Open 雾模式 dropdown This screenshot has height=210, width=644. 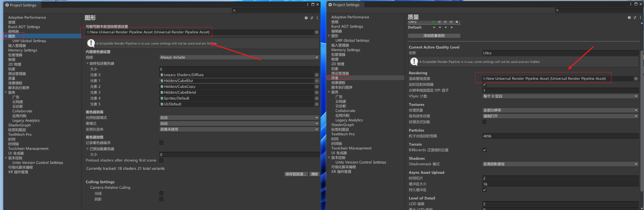(x=239, y=124)
